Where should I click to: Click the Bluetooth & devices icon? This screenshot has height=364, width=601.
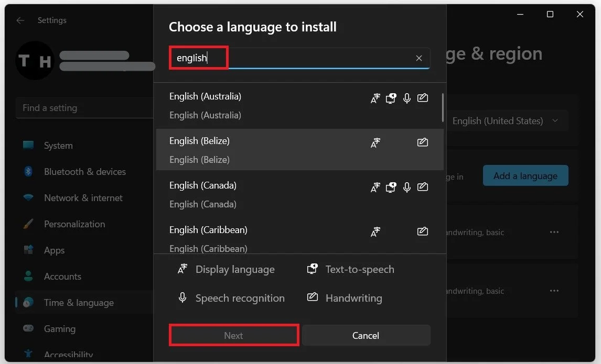click(28, 171)
